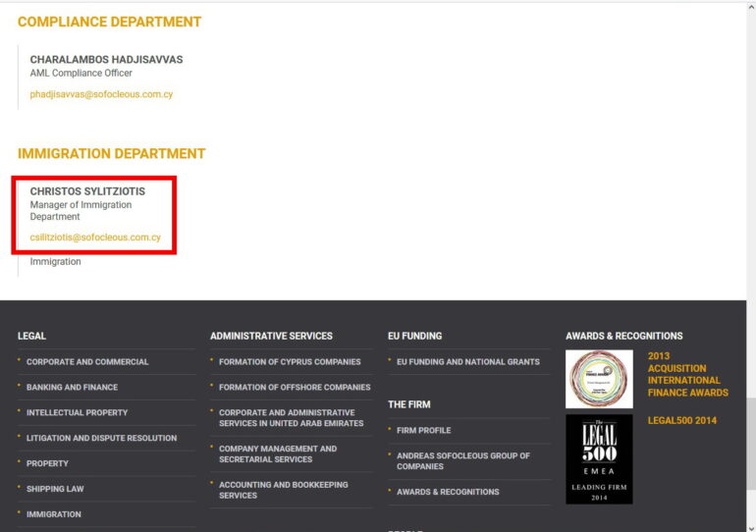Select Charalambos Hadjisavvas name heading
The image size is (756, 532).
point(107,60)
